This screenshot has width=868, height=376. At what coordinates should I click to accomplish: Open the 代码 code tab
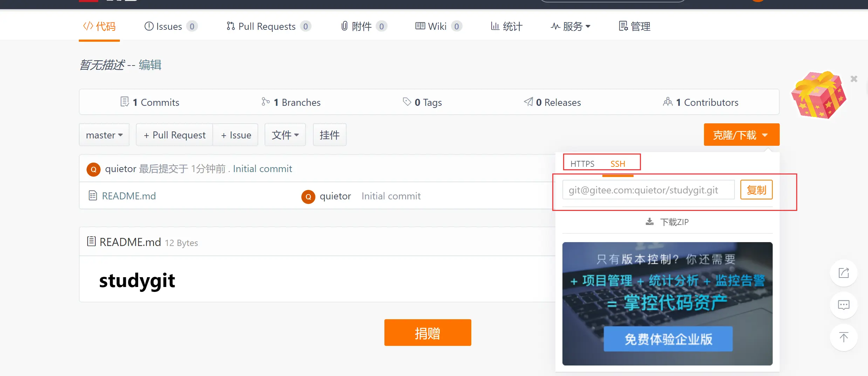[x=99, y=26]
